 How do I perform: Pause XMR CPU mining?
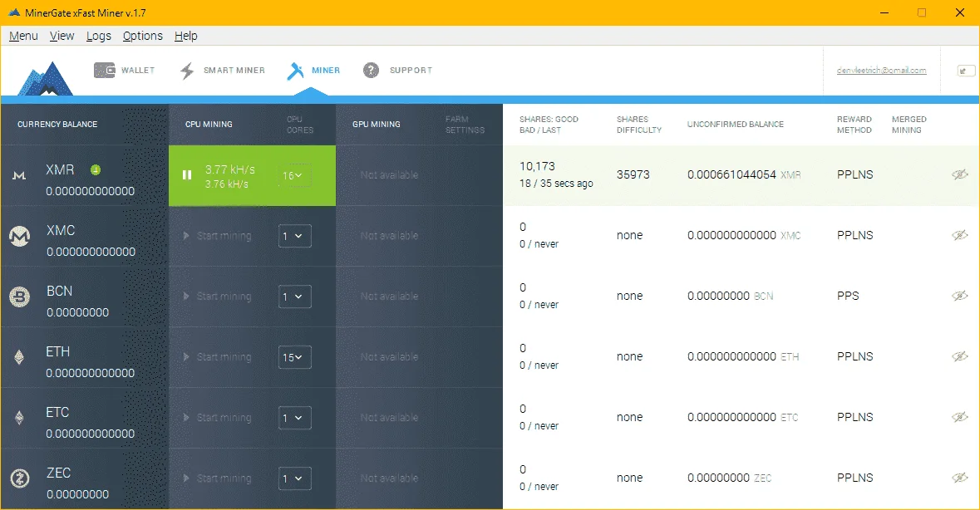point(186,175)
